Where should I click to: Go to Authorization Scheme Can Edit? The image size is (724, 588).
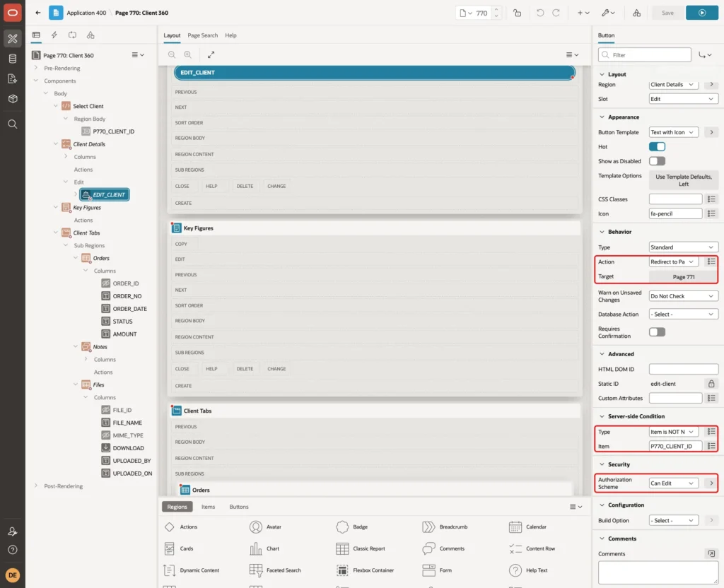tap(711, 483)
